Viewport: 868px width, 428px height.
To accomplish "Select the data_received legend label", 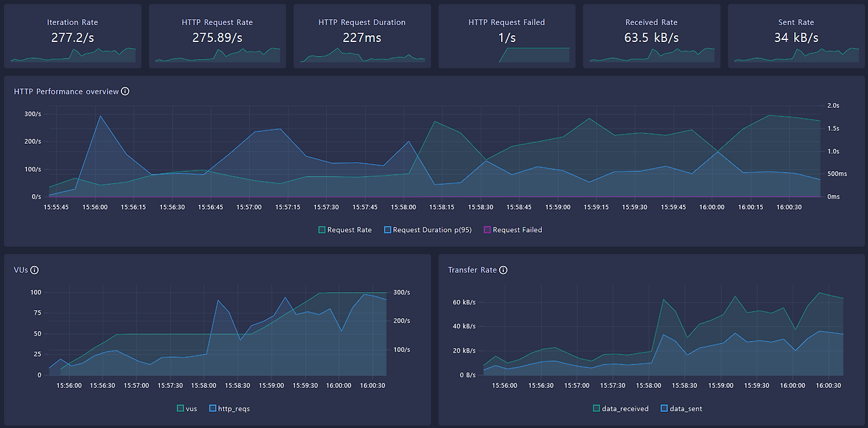I will pos(625,409).
